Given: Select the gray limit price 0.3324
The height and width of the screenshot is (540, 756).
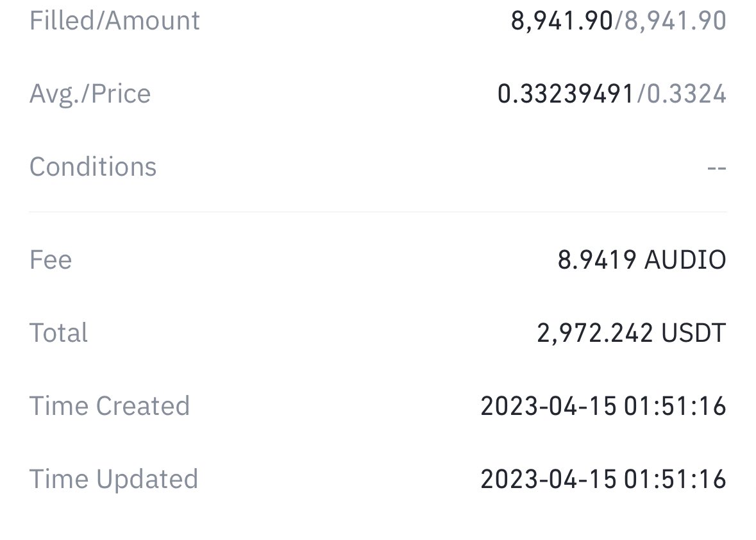Looking at the screenshot, I should click(686, 94).
